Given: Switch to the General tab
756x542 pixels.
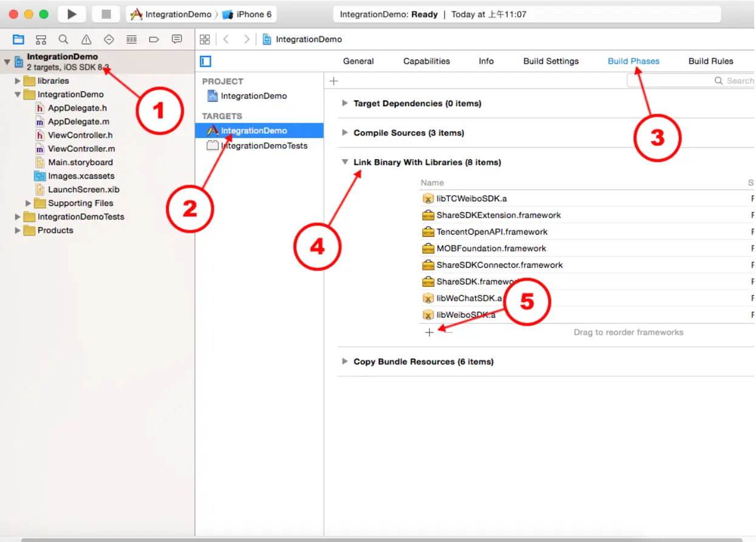Looking at the screenshot, I should 358,61.
